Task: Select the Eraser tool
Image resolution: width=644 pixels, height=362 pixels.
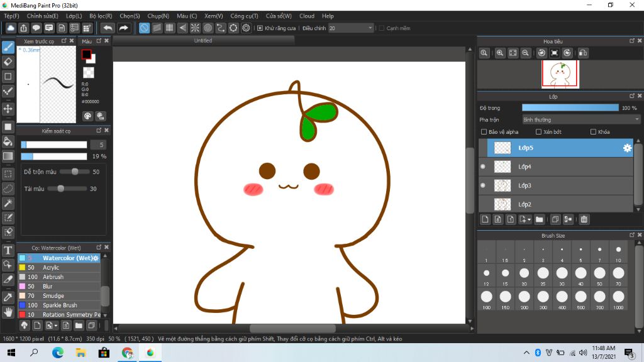Action: tap(8, 62)
